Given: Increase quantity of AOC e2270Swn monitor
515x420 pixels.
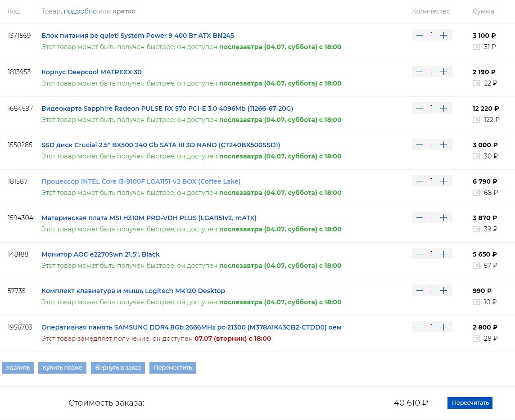Looking at the screenshot, I should pos(443,254).
